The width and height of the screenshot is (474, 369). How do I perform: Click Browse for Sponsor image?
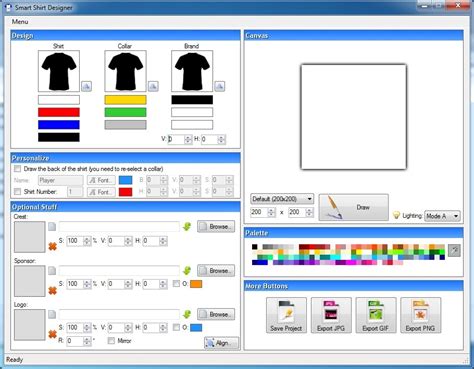(x=216, y=270)
